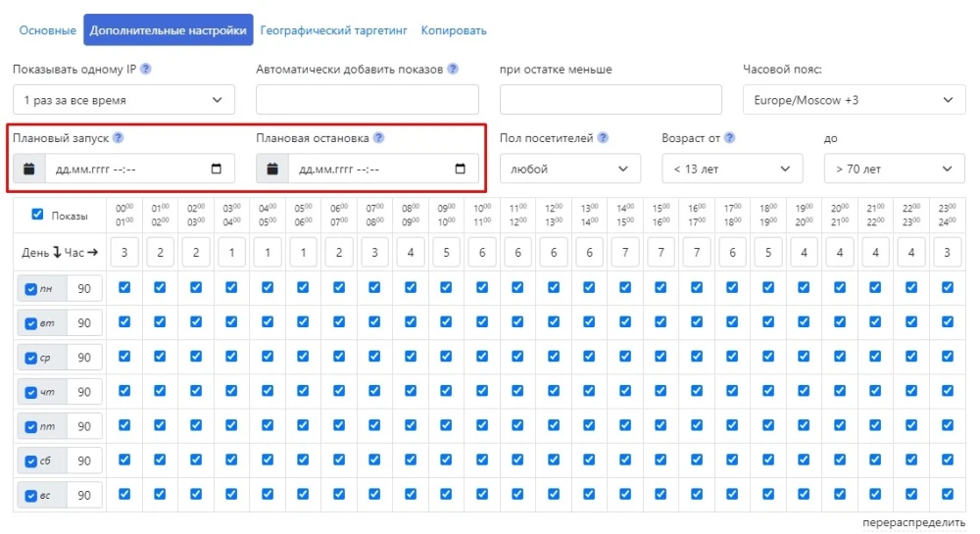Uncheck the пн day checkbox
Image resolution: width=980 pixels, height=534 pixels.
(30, 289)
